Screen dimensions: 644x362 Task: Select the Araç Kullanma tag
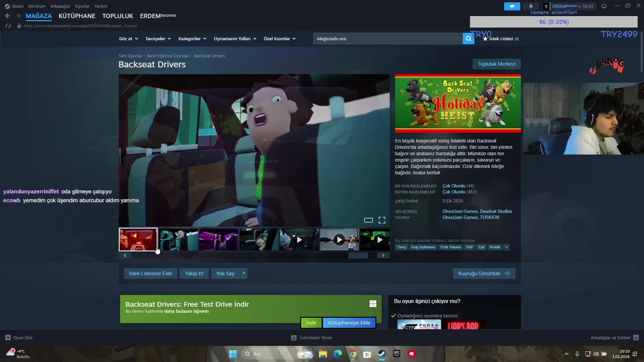click(x=423, y=247)
